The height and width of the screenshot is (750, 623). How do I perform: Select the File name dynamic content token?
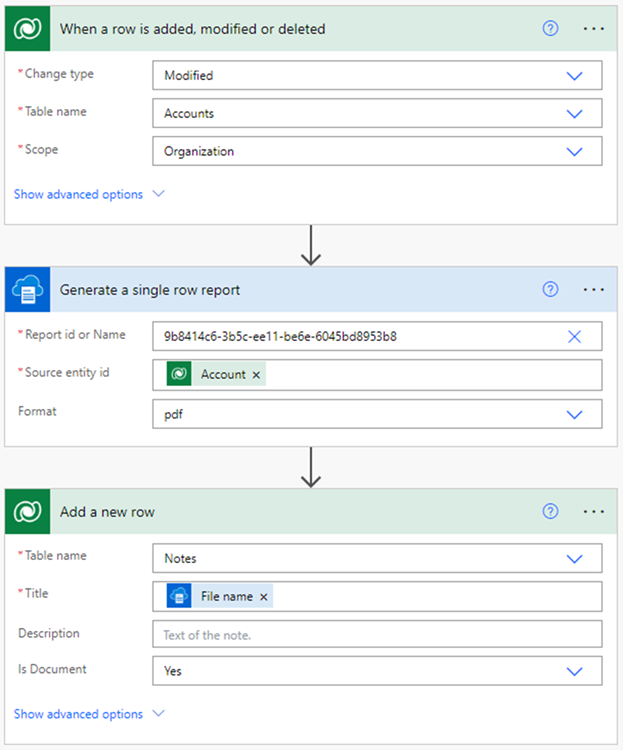[x=220, y=596]
